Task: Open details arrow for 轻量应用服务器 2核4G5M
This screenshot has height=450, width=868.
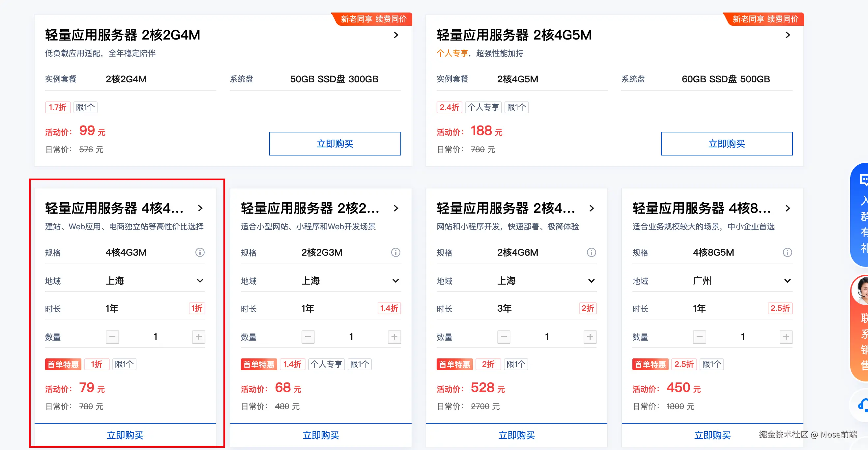Action: (788, 35)
